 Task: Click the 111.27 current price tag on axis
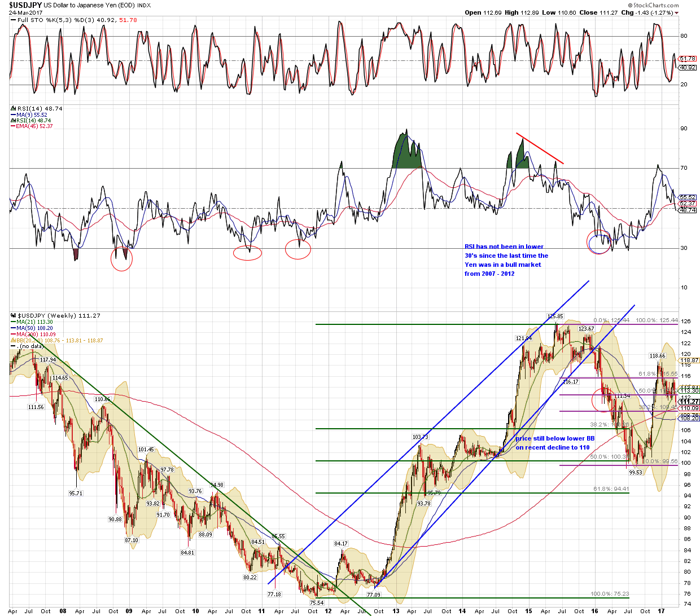pyautogui.click(x=689, y=402)
